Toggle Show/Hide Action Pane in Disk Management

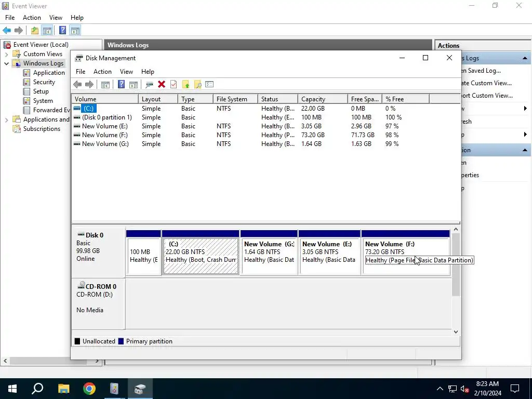[134, 85]
